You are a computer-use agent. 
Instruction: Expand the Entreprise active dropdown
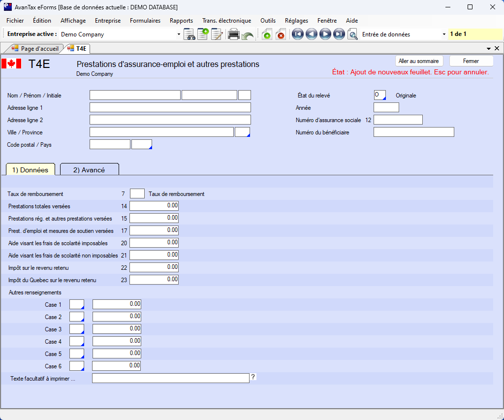tap(179, 34)
